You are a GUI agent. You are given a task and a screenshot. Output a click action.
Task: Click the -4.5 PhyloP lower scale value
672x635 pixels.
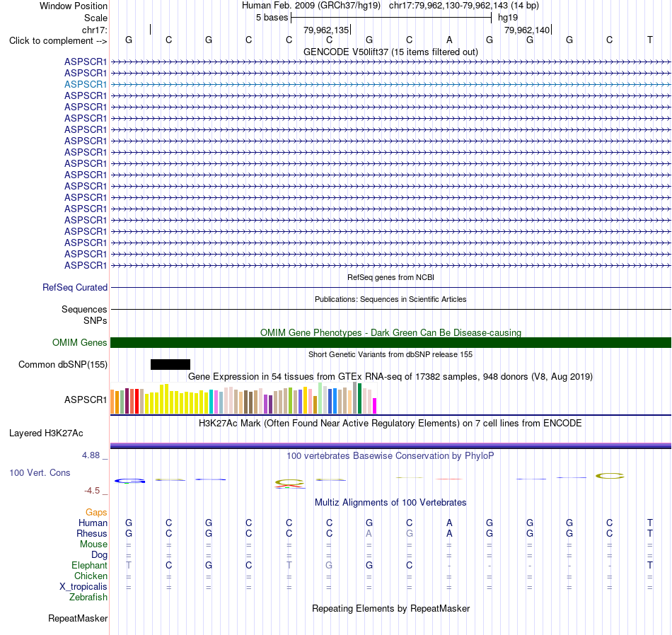pos(92,491)
